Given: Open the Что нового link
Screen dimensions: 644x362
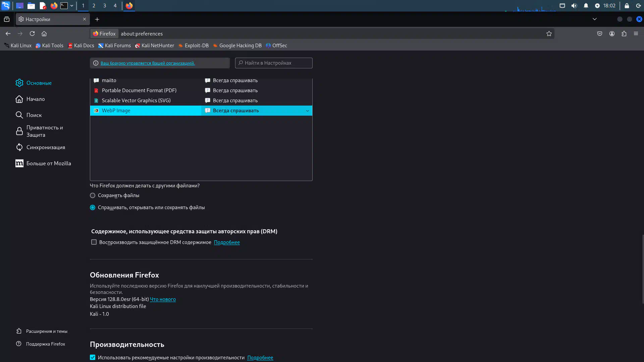Looking at the screenshot, I should [x=163, y=299].
